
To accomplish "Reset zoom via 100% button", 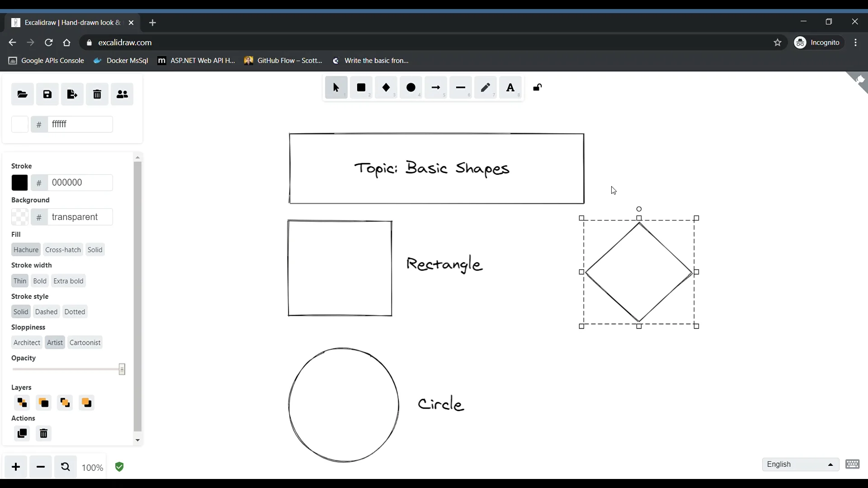I will (92, 467).
